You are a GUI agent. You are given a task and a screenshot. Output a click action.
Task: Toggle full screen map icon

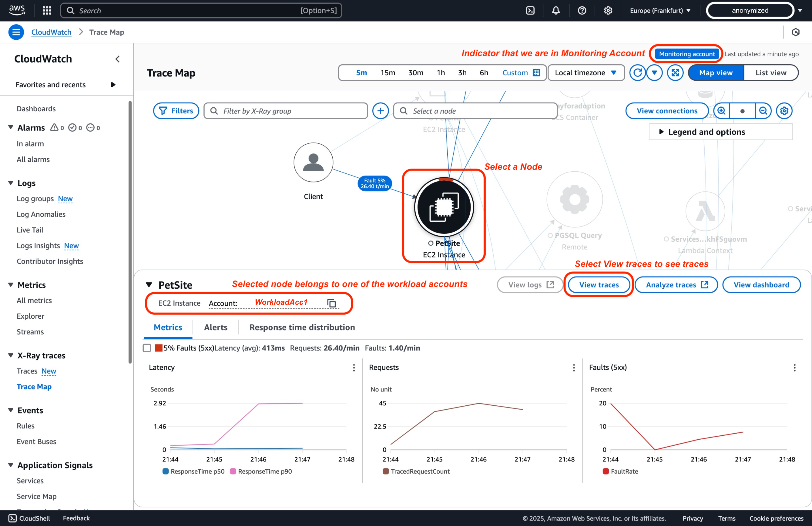pyautogui.click(x=675, y=73)
